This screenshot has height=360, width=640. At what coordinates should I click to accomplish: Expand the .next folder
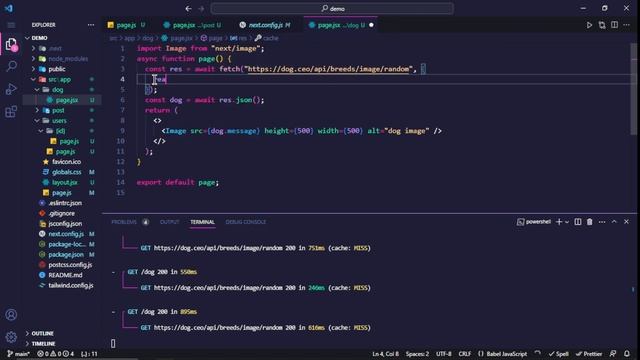(x=56, y=48)
